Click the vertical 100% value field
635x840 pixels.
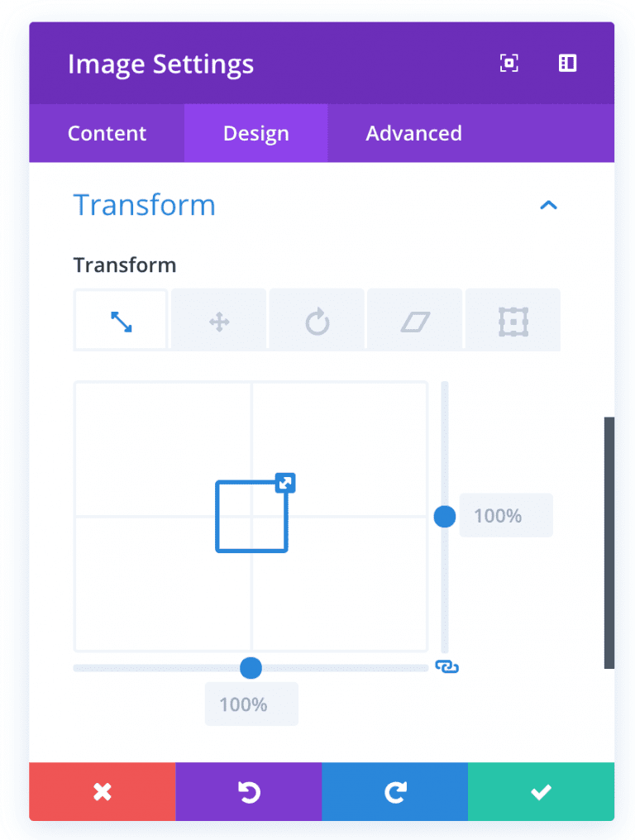tap(505, 515)
